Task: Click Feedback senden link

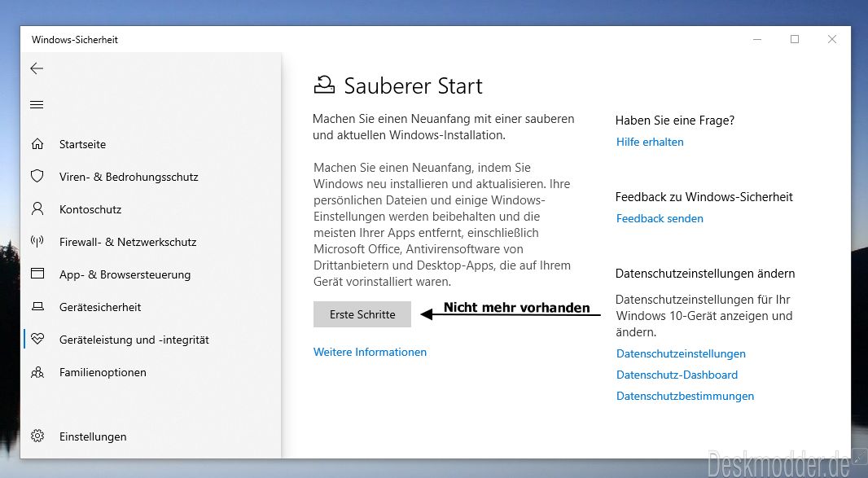Action: 660,218
